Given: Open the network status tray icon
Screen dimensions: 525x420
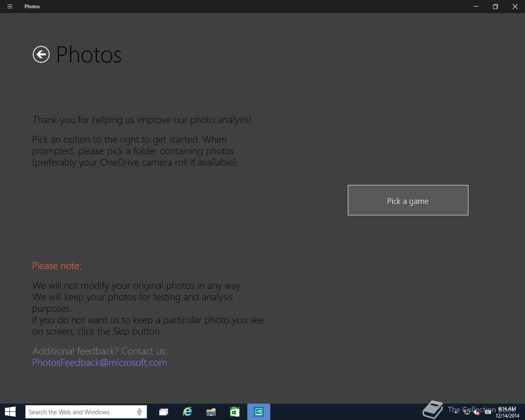Looking at the screenshot, I should point(467,412).
